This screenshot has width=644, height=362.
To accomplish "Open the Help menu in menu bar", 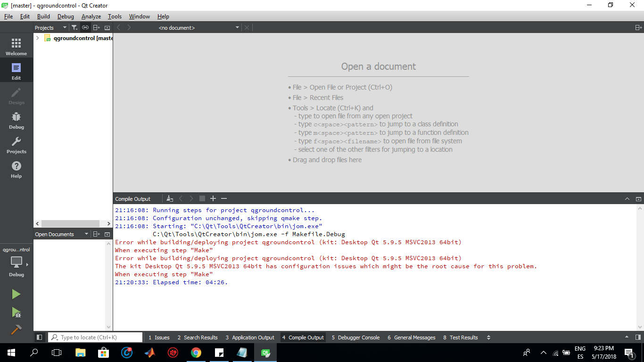I will pyautogui.click(x=163, y=16).
